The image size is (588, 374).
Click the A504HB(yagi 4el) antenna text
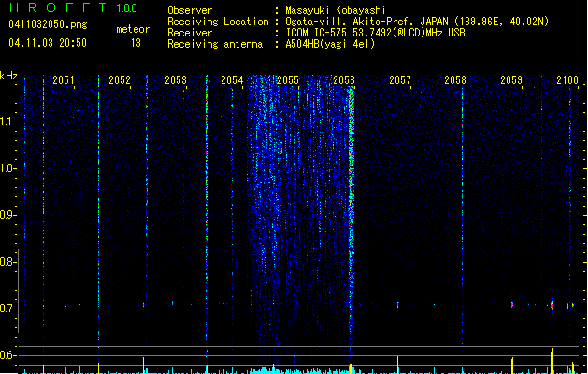(330, 44)
